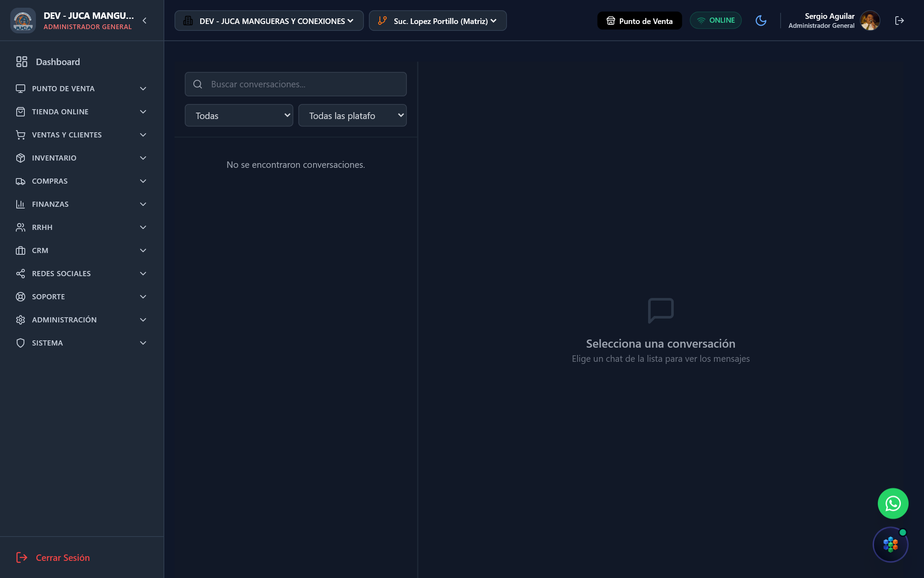
Task: Click the Administración gear icon
Action: click(21, 320)
